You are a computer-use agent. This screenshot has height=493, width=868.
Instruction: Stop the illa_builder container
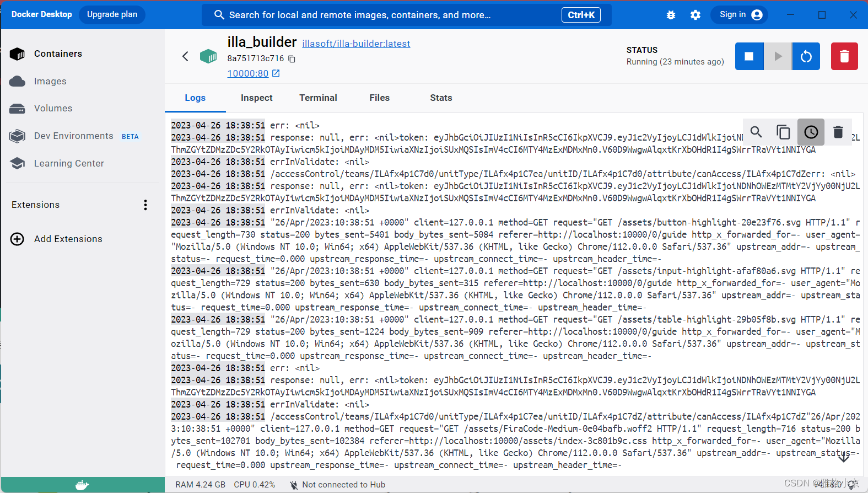750,56
